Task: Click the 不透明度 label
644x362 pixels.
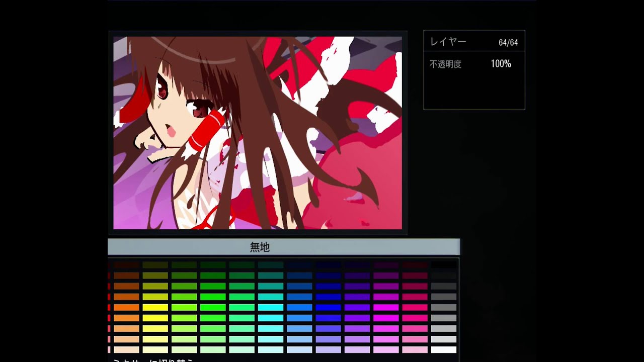Action: [x=445, y=64]
